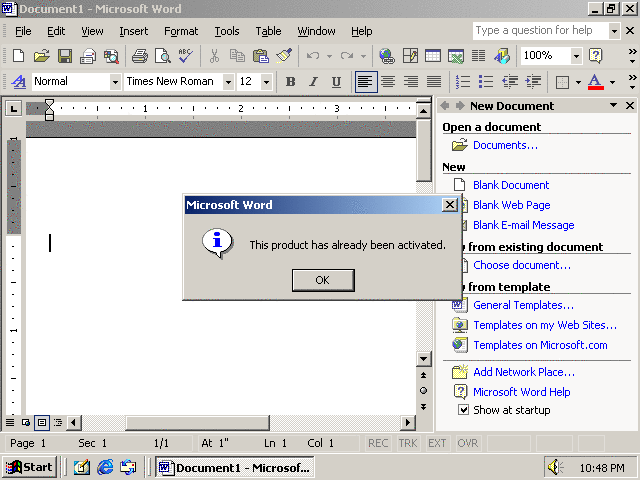Click the horizontal scrollbar thumb

198,422
